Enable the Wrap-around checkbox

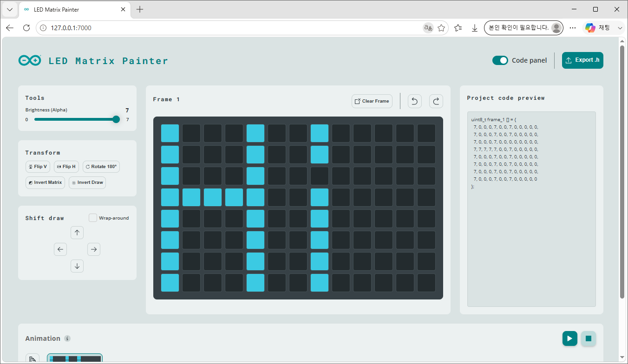[93, 218]
